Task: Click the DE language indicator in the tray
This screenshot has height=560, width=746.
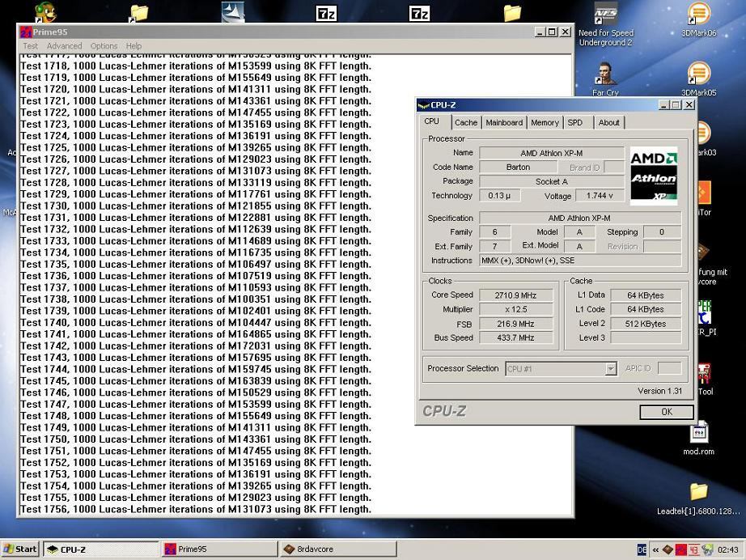Action: [642, 550]
